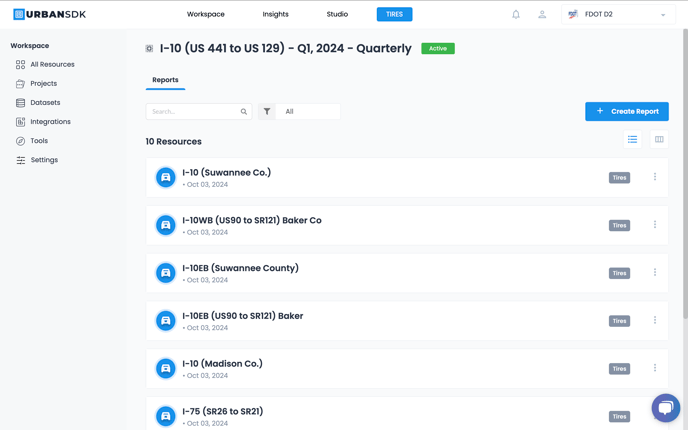The image size is (688, 430).
Task: Click the project icon beside I-10 title
Action: 150,48
